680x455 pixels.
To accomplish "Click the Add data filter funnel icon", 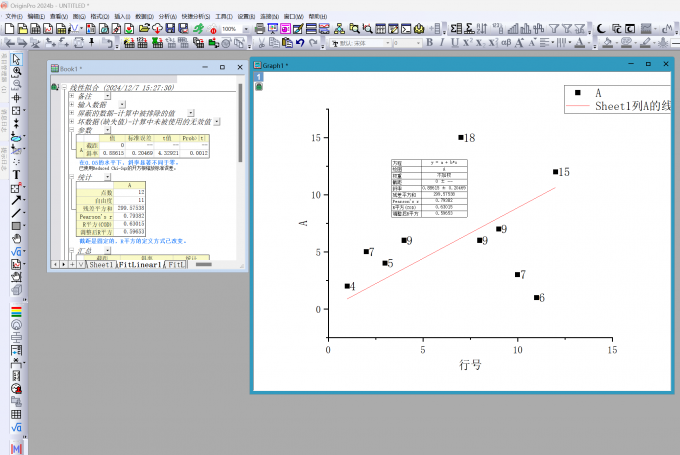I will tap(554, 29).
